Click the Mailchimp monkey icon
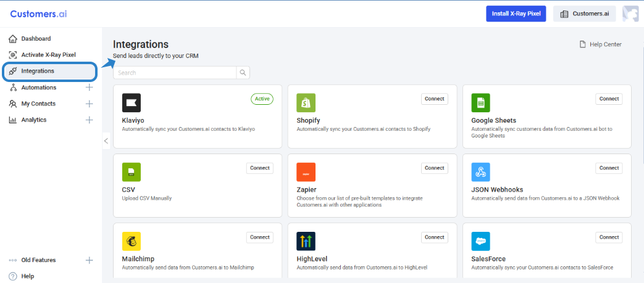 point(132,241)
